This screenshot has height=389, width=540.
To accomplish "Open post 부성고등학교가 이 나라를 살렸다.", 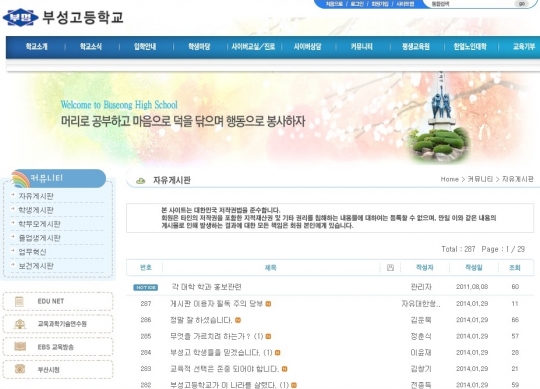I will point(223,385).
